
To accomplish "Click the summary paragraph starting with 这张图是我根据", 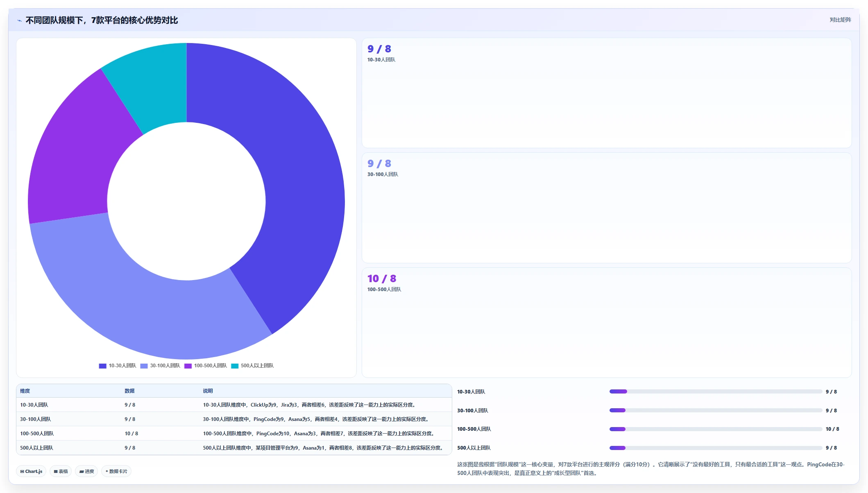I will pos(651,469).
